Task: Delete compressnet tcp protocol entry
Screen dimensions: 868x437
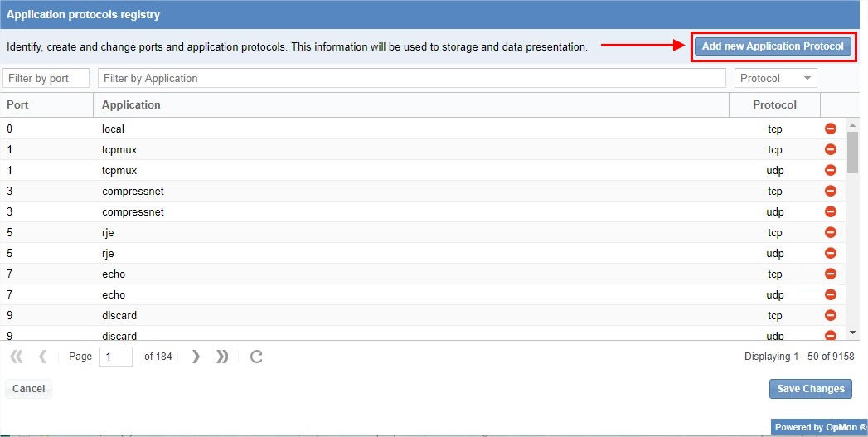Action: pyautogui.click(x=830, y=191)
